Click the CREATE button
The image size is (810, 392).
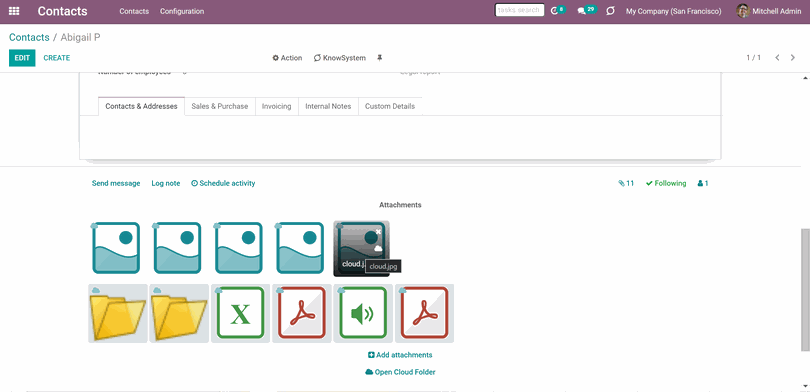click(57, 58)
